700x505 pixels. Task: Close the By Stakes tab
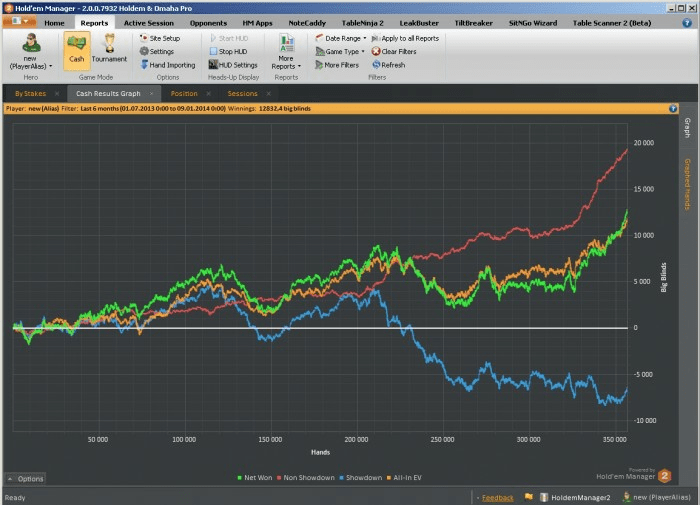(x=57, y=93)
